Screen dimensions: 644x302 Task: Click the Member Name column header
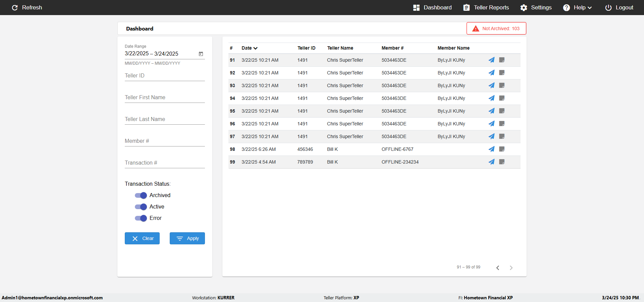coord(453,48)
